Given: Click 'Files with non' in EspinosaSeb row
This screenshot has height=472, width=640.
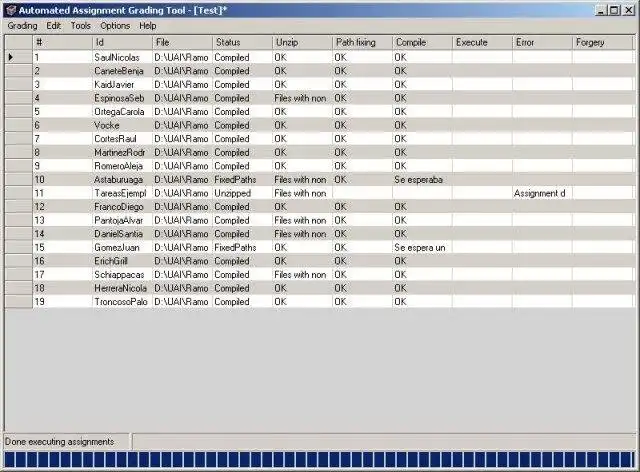Looking at the screenshot, I should [302, 98].
